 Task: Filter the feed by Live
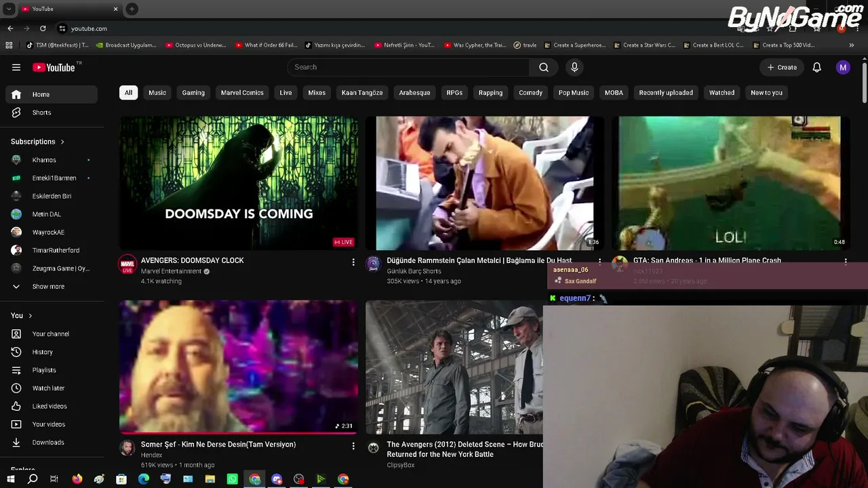[x=286, y=93]
